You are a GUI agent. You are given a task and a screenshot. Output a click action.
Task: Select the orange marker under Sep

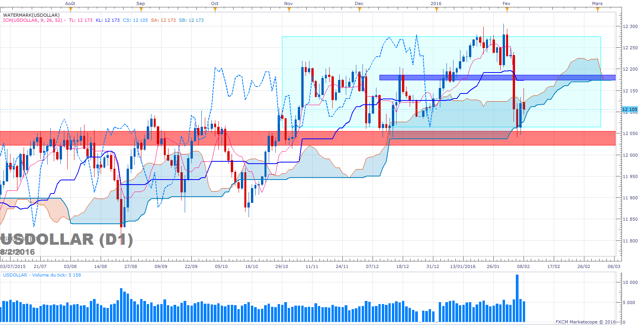coord(141,9)
